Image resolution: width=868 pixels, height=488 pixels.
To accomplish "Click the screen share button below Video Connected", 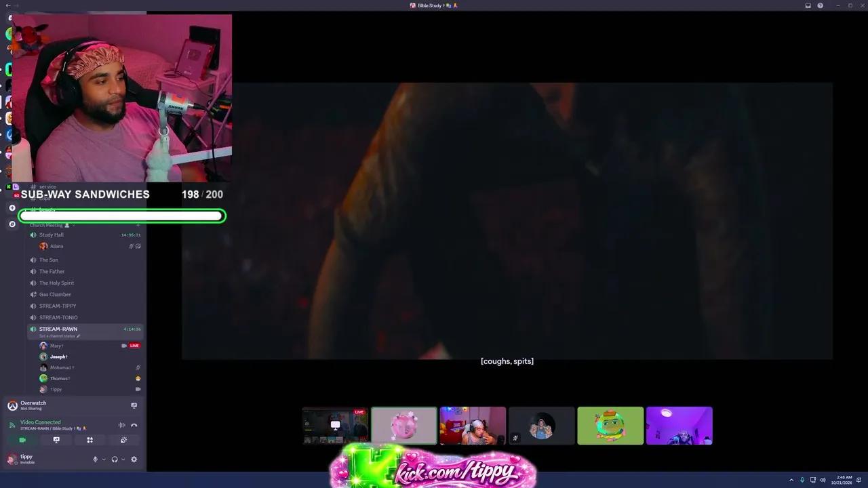I will (x=56, y=440).
